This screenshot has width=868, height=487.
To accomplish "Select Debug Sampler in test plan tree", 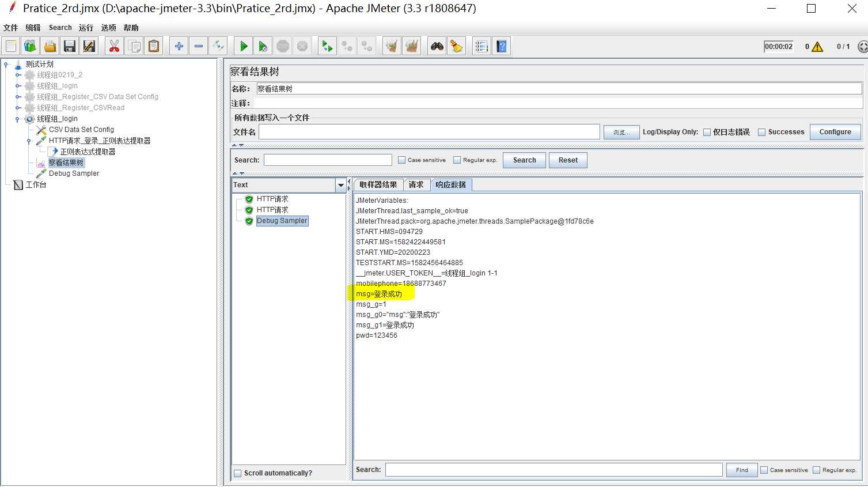I will click(x=74, y=173).
